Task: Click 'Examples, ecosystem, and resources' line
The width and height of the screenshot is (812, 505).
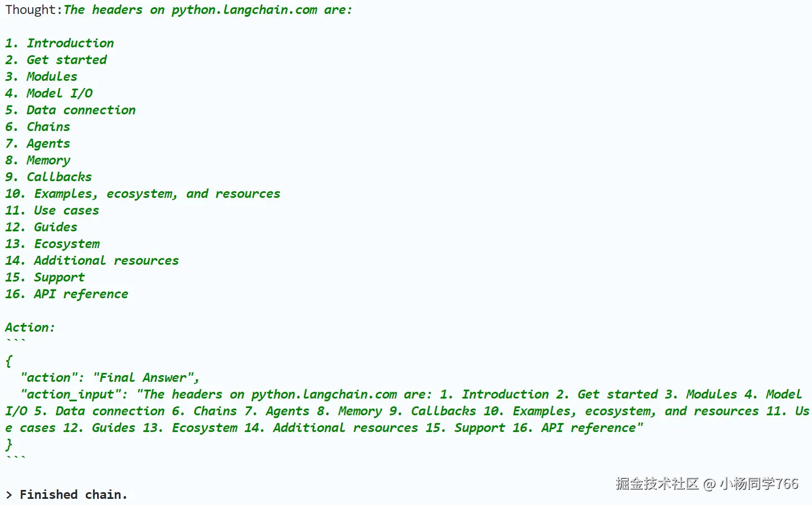Action: pyautogui.click(x=157, y=194)
